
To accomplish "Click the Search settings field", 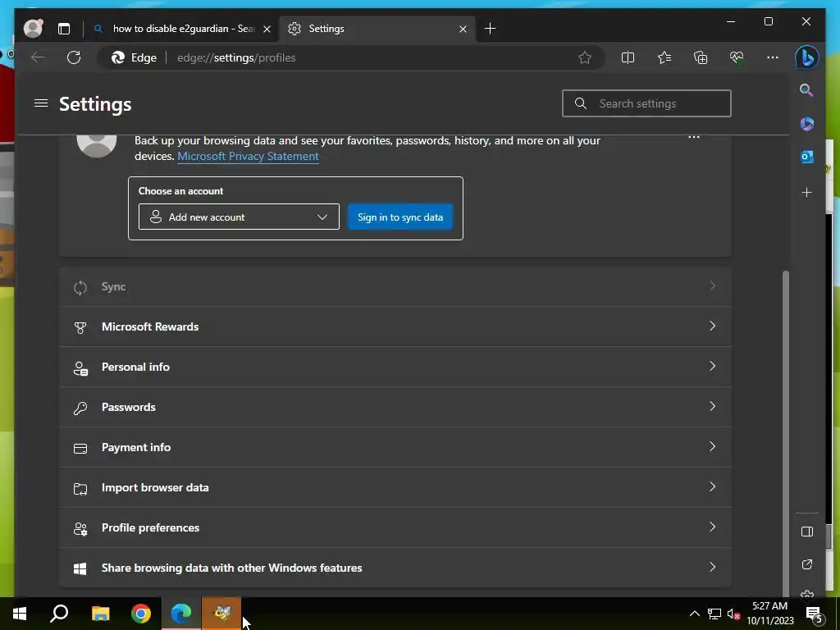I will [x=646, y=103].
